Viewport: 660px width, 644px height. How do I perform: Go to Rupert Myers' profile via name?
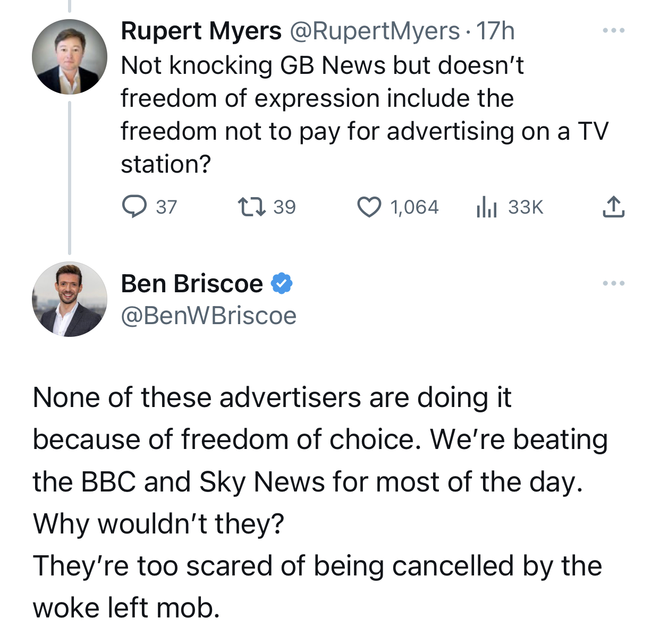point(201,31)
